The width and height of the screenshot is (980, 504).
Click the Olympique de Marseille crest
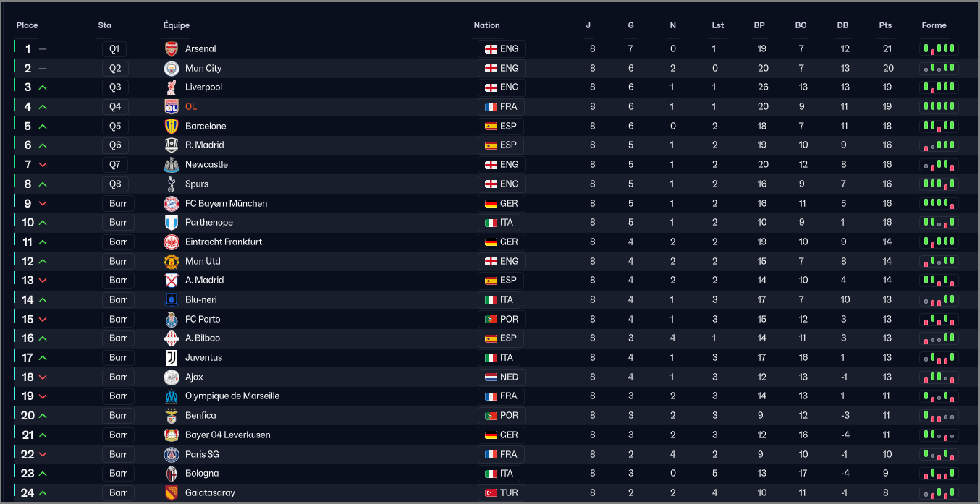pos(172,396)
